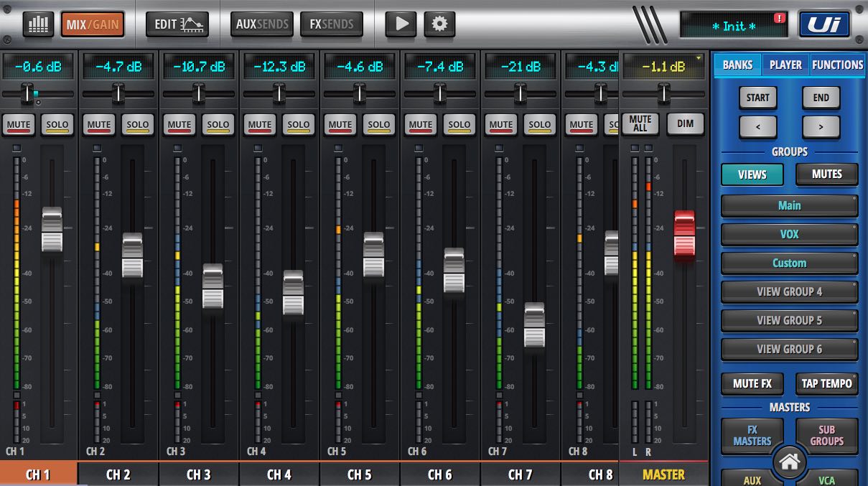Go to previous bank with left arrow
Screen dimensions: 868x486
tap(757, 127)
